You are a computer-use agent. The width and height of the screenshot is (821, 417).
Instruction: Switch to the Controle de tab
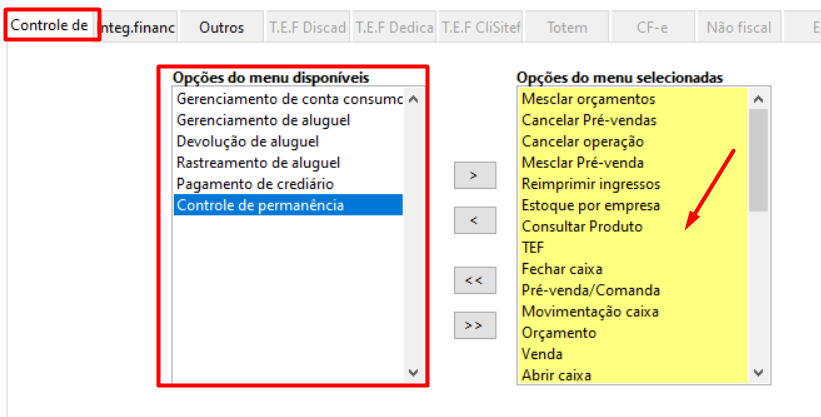click(x=50, y=23)
